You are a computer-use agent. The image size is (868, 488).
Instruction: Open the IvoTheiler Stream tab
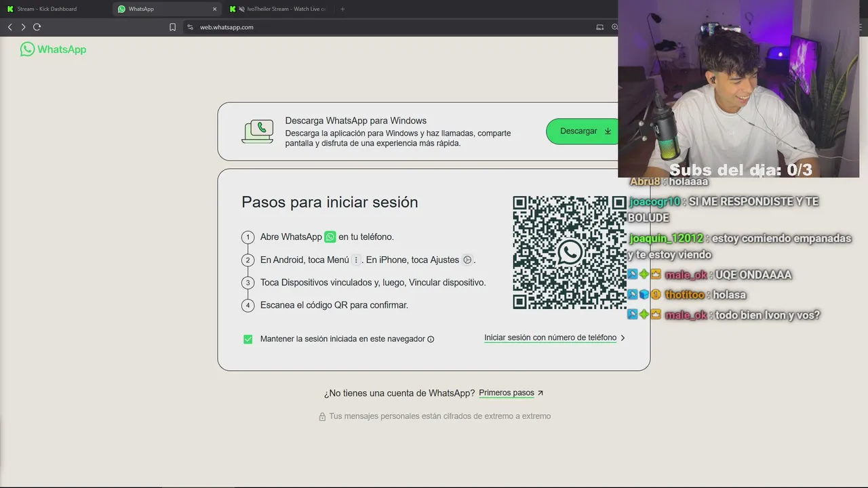[x=278, y=9]
